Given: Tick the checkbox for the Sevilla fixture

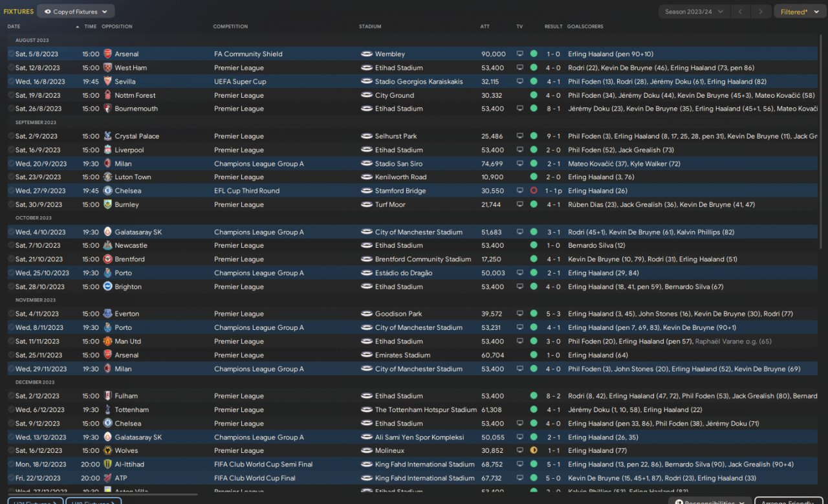Looking at the screenshot, I should pos(11,82).
